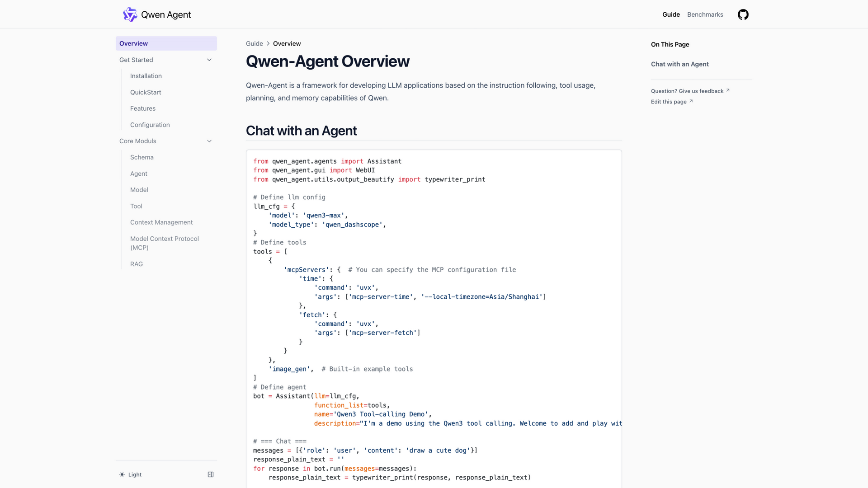Viewport: 868px width, 488px height.
Task: Click the '# Define llm config' comment
Action: pyautogui.click(x=289, y=197)
